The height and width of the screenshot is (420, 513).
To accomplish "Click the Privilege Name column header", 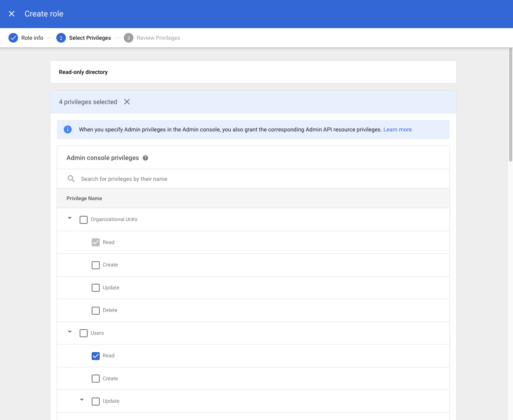I will 84,198.
